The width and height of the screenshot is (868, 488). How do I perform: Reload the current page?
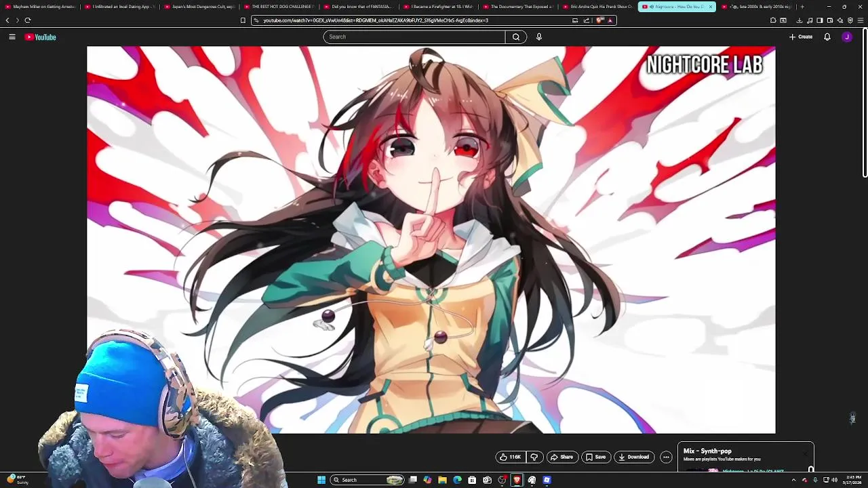pos(28,20)
